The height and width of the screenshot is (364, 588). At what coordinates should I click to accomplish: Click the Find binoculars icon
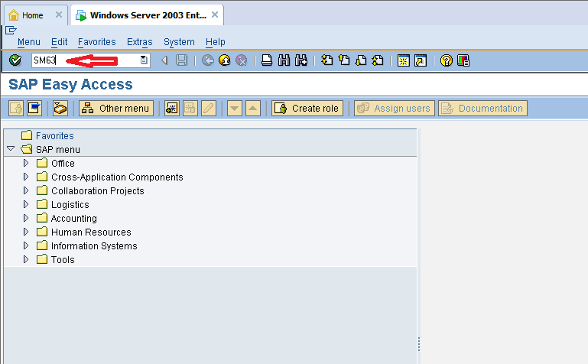click(284, 60)
